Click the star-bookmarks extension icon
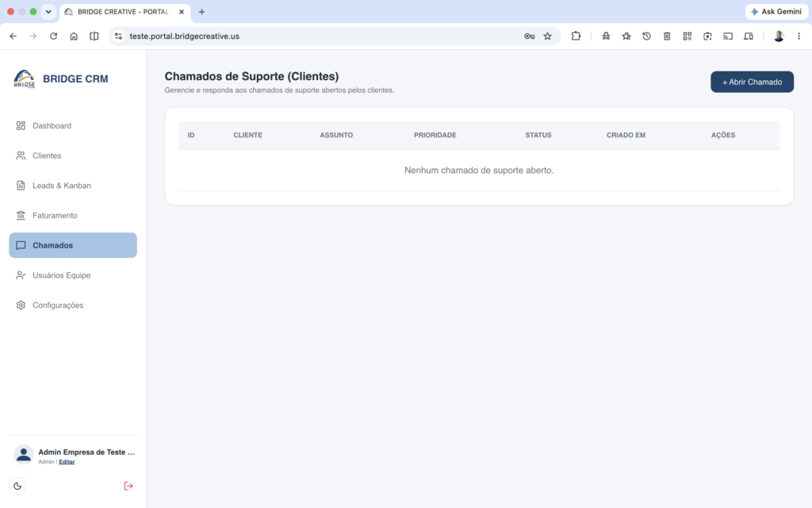Viewport: 812px width, 508px height. pyautogui.click(x=626, y=37)
